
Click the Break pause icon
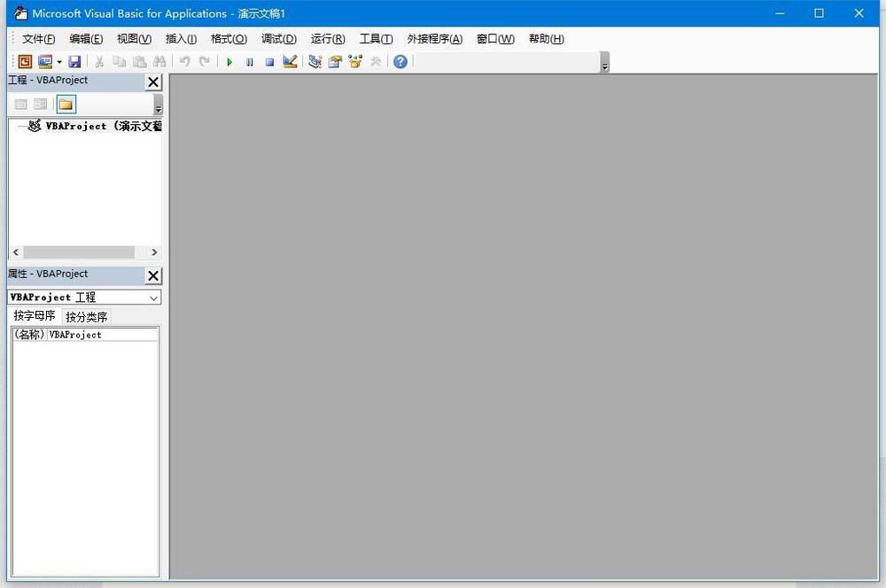250,62
